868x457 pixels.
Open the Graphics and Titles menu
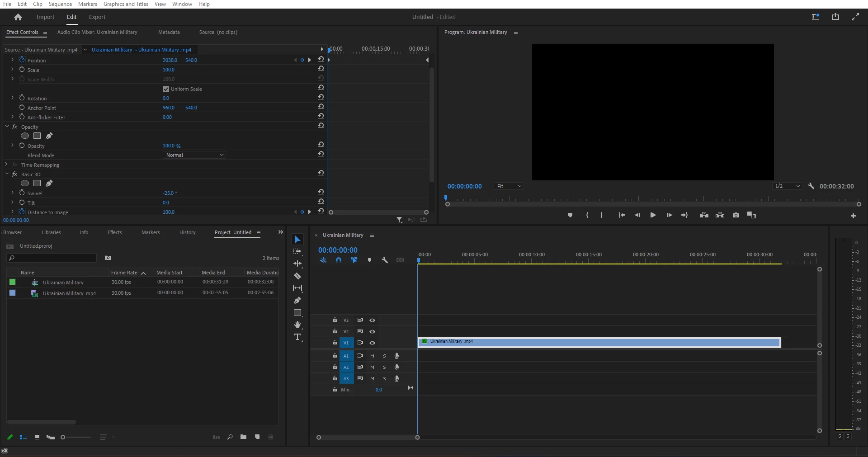click(x=126, y=4)
